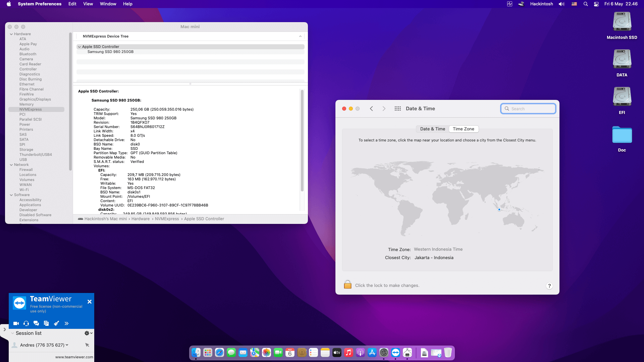This screenshot has width=644, height=362.
Task: Click the Closest City Jakarta - Indonesia field
Action: (x=434, y=258)
